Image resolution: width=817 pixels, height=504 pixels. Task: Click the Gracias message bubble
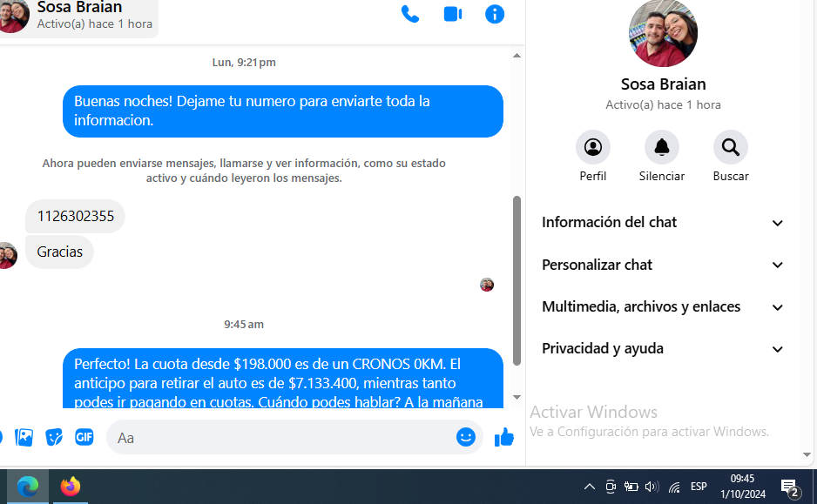59,252
